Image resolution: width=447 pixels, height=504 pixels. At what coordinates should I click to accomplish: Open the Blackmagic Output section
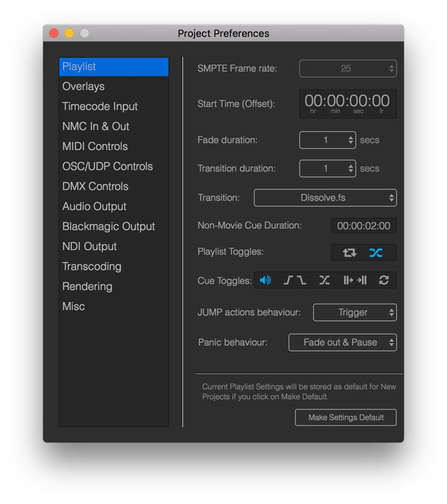108,226
